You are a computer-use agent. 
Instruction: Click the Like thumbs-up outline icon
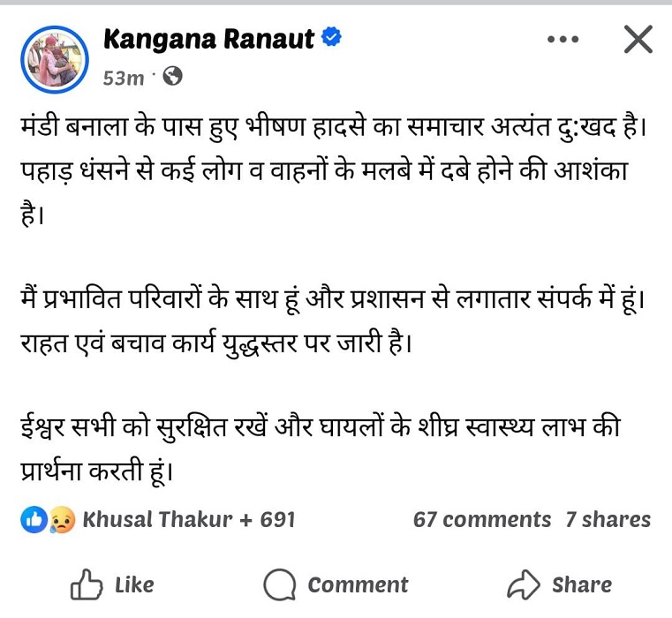click(x=87, y=584)
